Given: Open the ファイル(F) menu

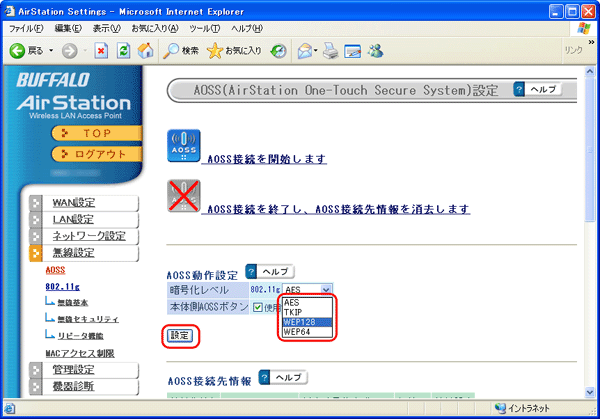Looking at the screenshot, I should click(x=26, y=28).
